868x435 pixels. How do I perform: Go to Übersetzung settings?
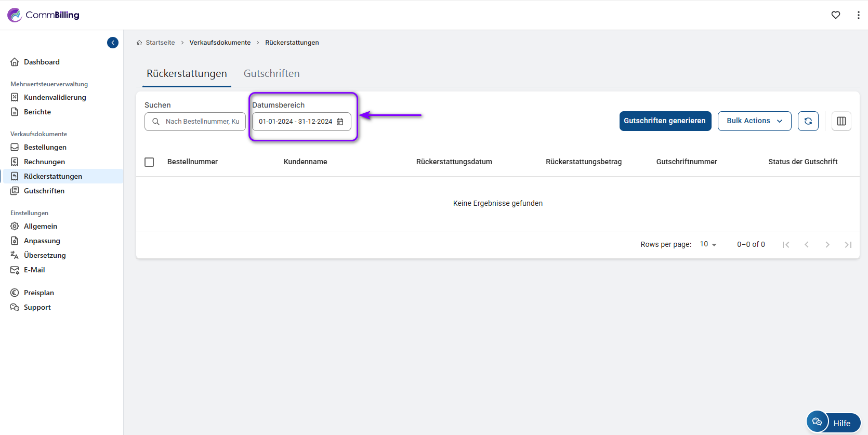point(45,255)
